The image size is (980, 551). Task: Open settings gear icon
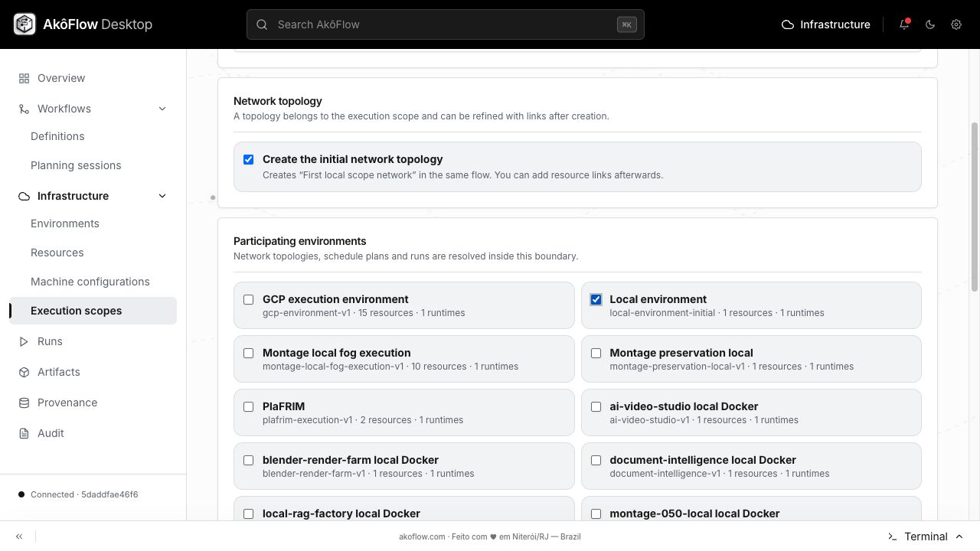click(956, 24)
